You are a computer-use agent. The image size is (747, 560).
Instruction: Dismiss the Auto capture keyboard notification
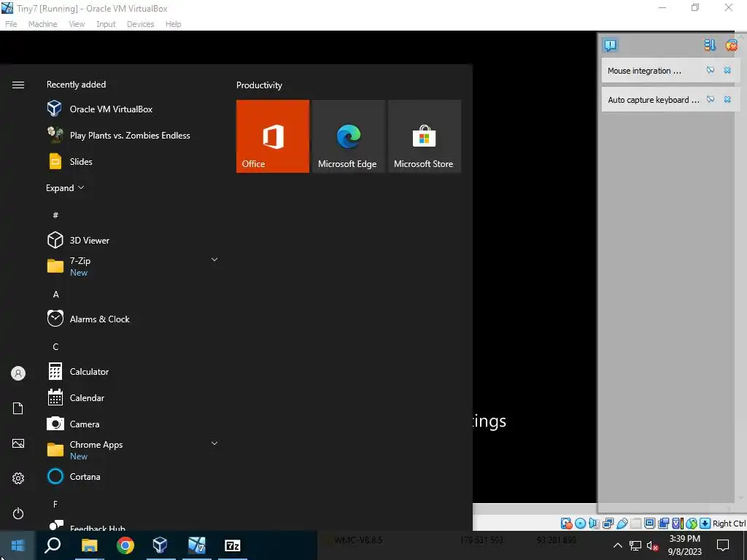click(x=727, y=99)
